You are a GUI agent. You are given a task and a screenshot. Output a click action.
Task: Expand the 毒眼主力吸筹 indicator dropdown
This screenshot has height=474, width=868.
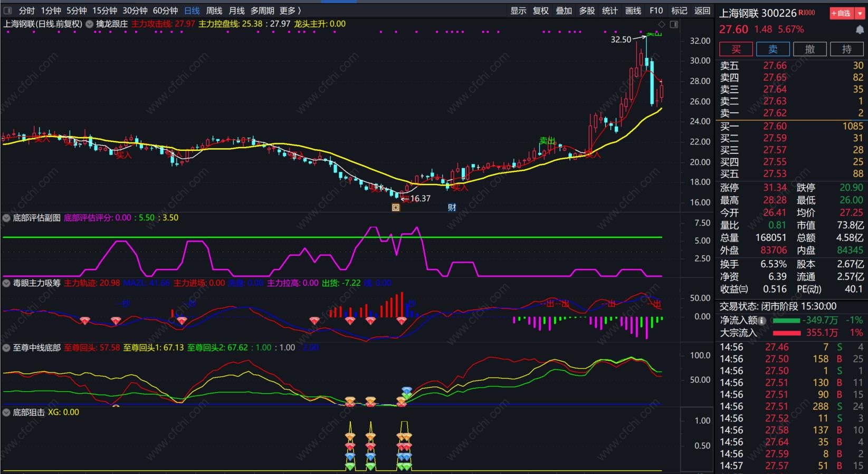[6, 283]
